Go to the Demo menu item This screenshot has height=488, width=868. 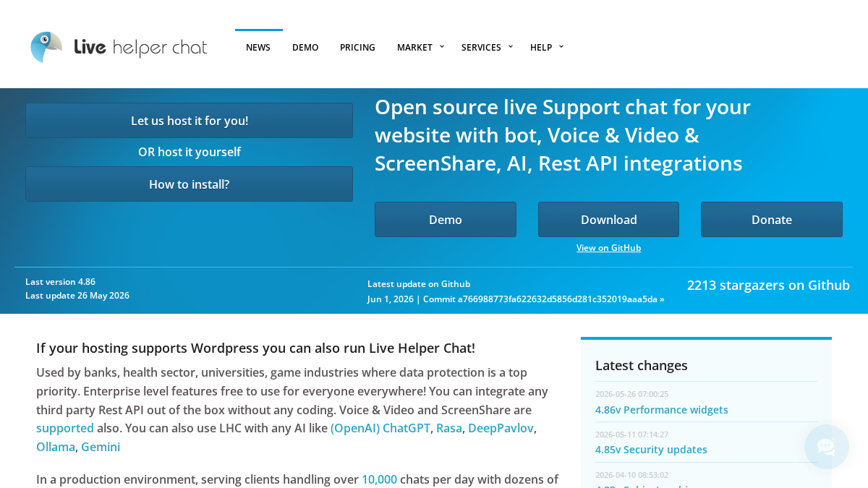[305, 47]
